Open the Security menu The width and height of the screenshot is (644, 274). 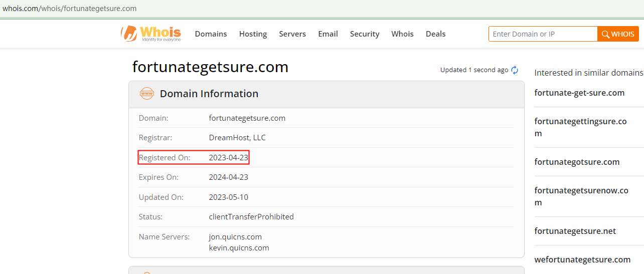(365, 34)
